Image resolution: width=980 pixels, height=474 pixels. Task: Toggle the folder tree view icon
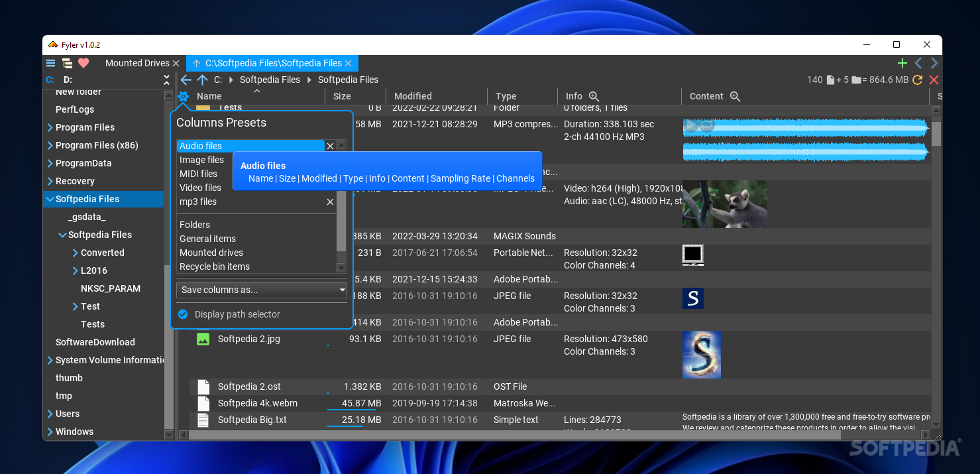tap(67, 63)
